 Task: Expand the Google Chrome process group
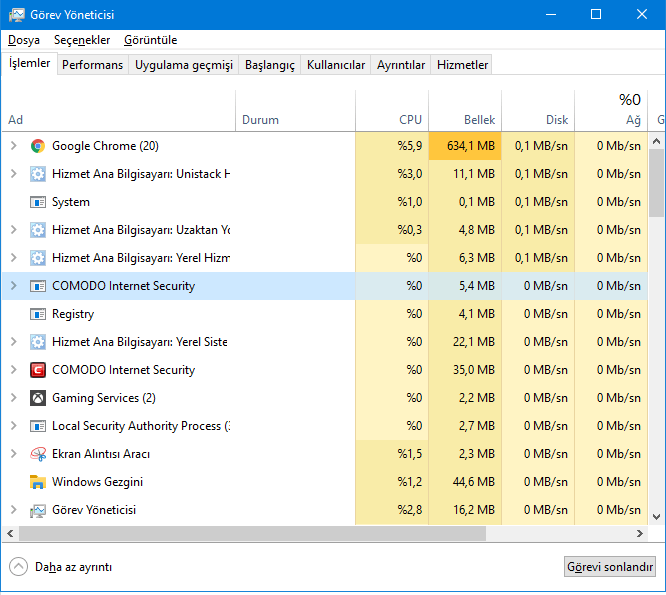[13, 146]
